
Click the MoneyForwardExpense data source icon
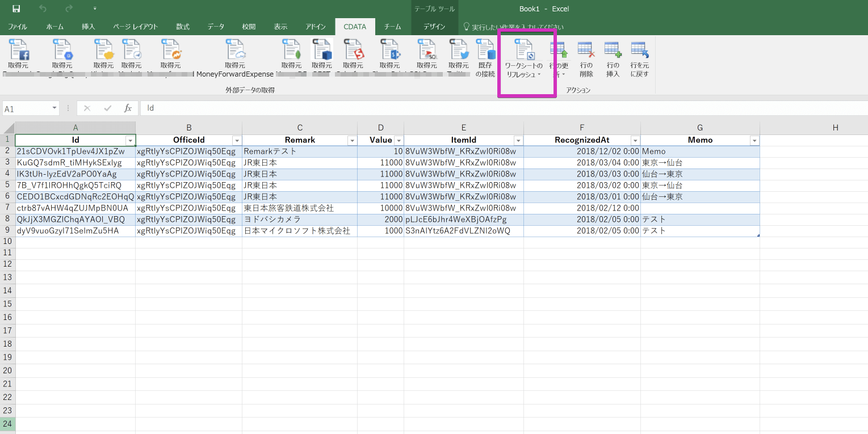tap(235, 51)
